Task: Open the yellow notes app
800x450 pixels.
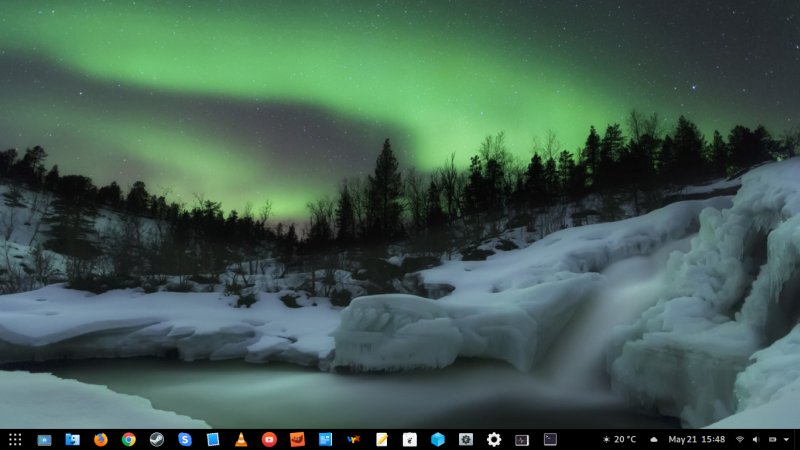Action: coord(381,439)
